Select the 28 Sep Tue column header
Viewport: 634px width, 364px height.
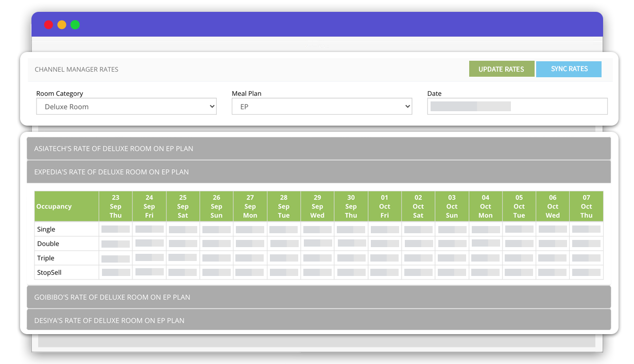point(284,206)
